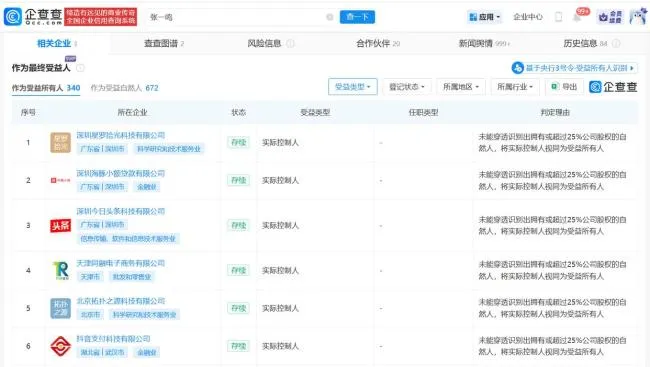Select the 作为受益所有人 340 sub-tab
Screen dimensions: 650x367
click(x=46, y=88)
